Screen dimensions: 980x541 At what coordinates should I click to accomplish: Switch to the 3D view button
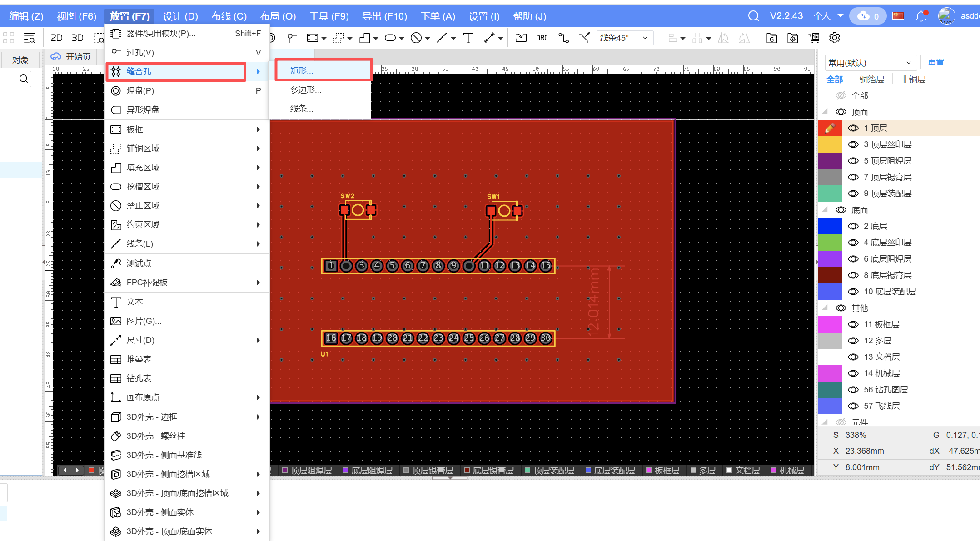click(78, 38)
